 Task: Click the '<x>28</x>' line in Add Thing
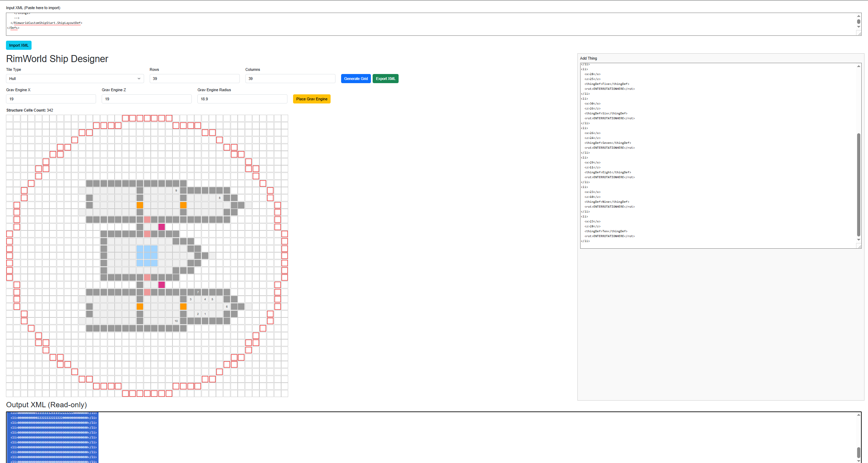(x=592, y=74)
